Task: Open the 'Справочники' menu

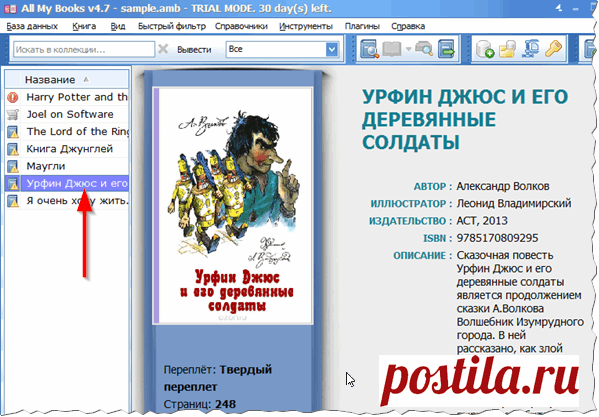Action: (x=241, y=26)
